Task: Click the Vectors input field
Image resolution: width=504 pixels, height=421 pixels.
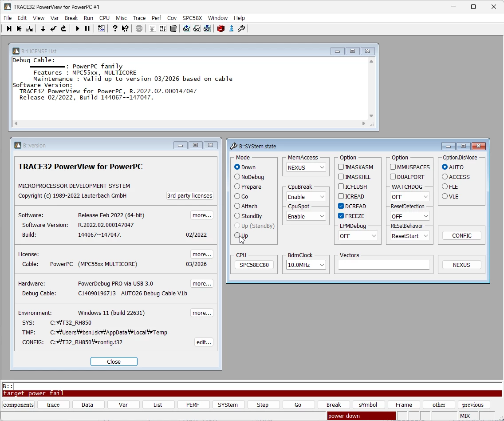Action: [x=384, y=265]
